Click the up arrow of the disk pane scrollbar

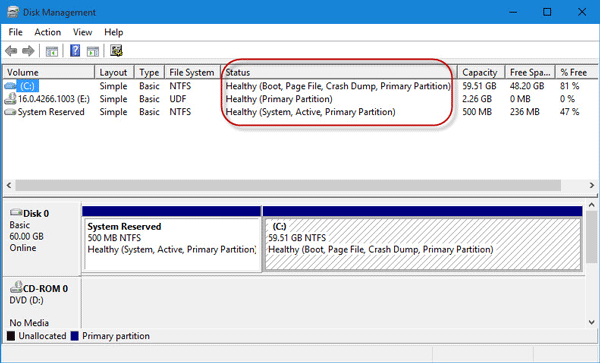pyautogui.click(x=591, y=205)
